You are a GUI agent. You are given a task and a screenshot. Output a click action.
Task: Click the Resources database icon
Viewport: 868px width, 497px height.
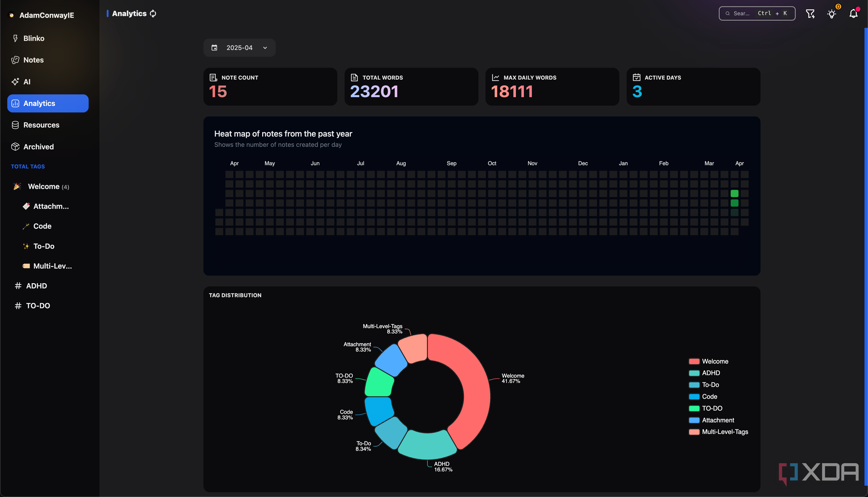coord(15,125)
